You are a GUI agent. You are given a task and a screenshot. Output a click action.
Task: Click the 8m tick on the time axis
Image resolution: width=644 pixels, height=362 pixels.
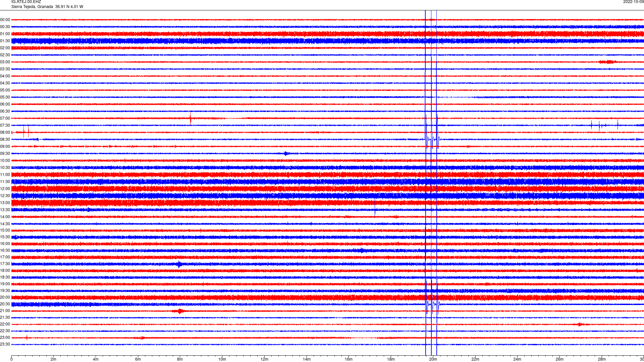coord(180,359)
